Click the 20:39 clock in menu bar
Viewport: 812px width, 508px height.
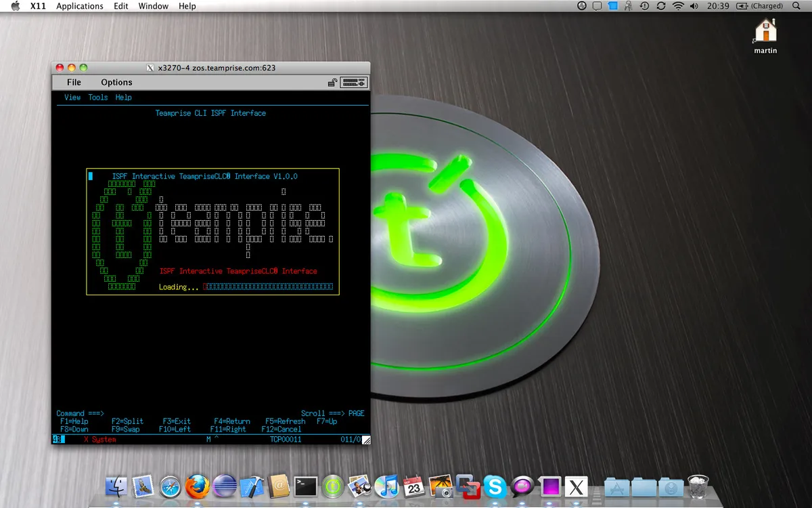[x=718, y=6]
